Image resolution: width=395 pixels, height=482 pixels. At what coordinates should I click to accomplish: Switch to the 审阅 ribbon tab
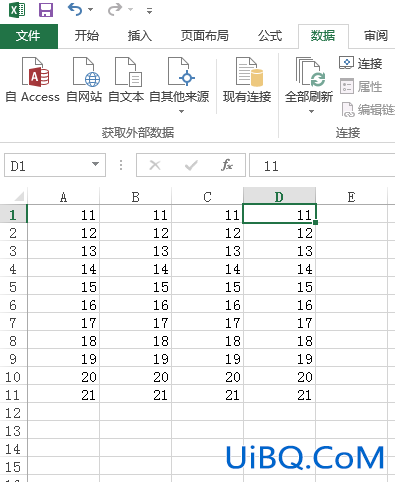coord(376,36)
